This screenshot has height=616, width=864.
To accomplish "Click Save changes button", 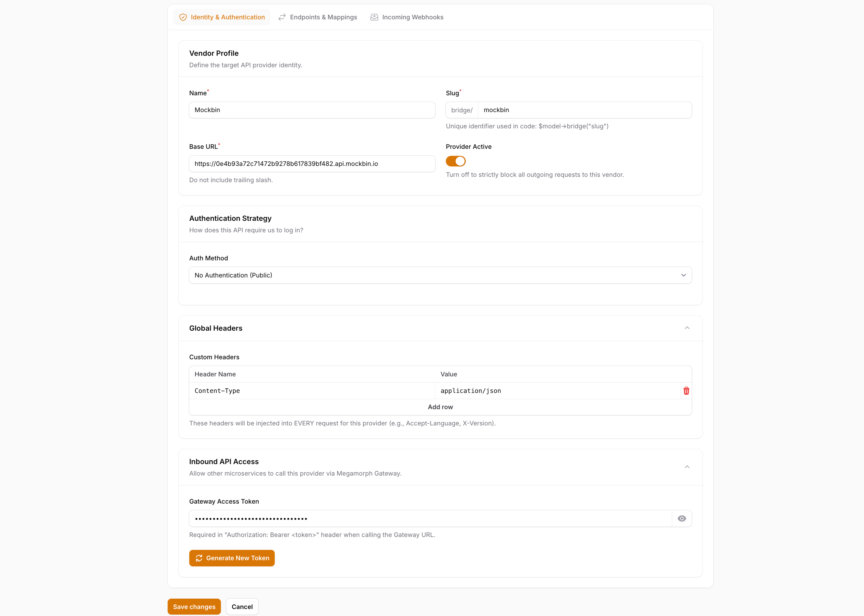I will point(194,606).
